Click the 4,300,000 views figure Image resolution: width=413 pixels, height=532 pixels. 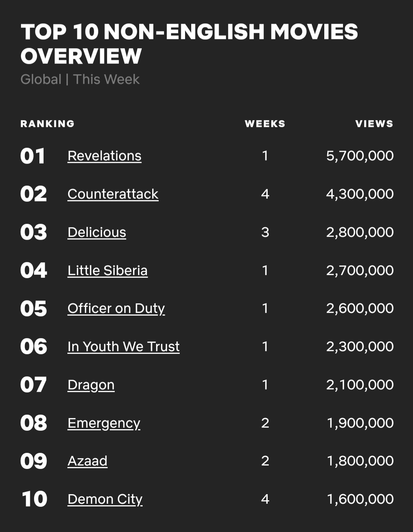[x=360, y=194]
